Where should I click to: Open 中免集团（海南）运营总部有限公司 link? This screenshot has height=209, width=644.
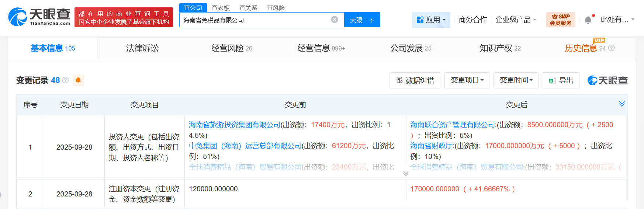[x=245, y=146]
